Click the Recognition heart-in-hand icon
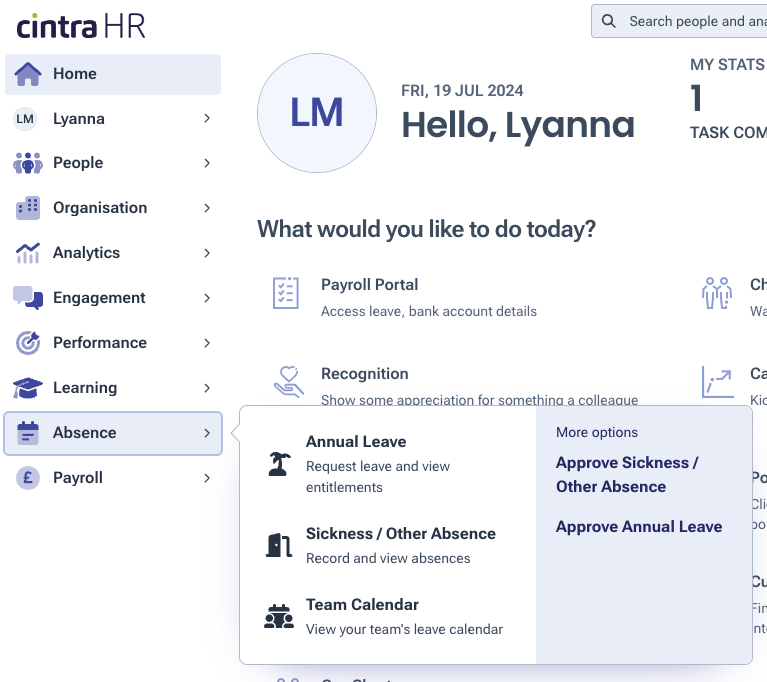Screen dimensions: 767x682 [x=288, y=382]
